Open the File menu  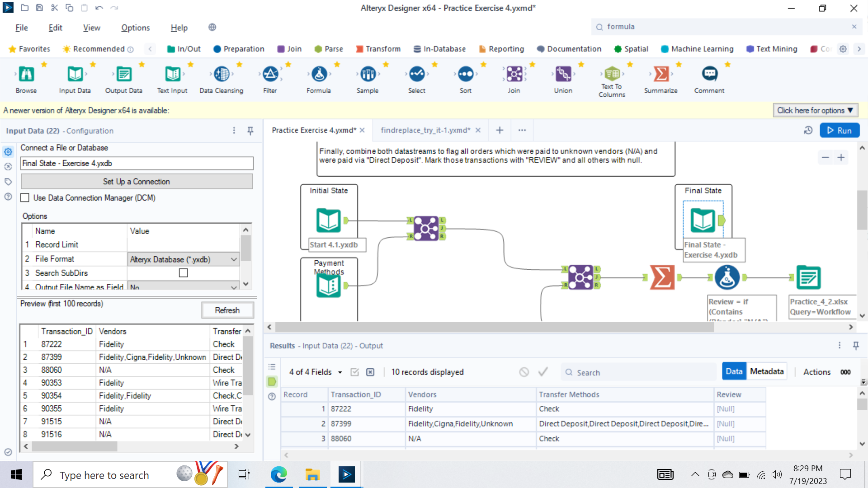pos(22,28)
